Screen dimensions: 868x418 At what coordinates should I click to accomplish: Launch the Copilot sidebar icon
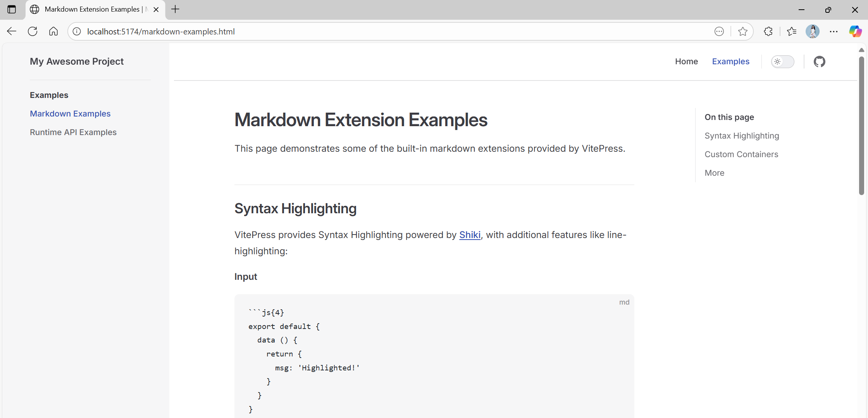pyautogui.click(x=855, y=31)
